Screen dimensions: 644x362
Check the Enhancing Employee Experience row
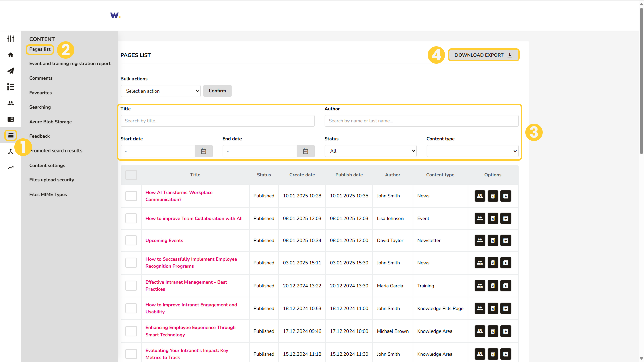(x=131, y=331)
